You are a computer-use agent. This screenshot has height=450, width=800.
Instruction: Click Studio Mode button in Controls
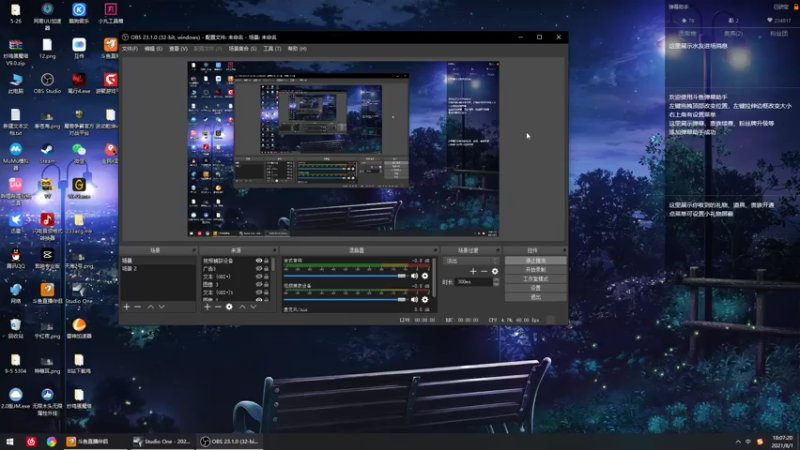[x=535, y=279]
